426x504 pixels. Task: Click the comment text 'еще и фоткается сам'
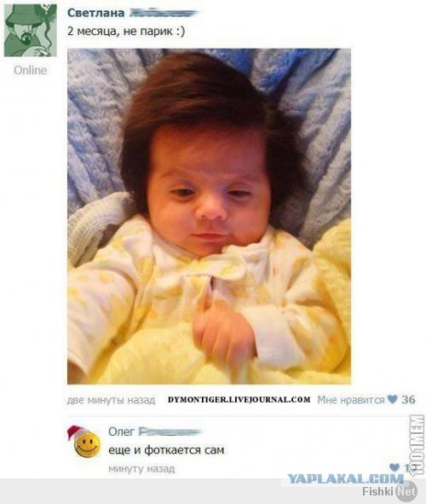coord(166,449)
